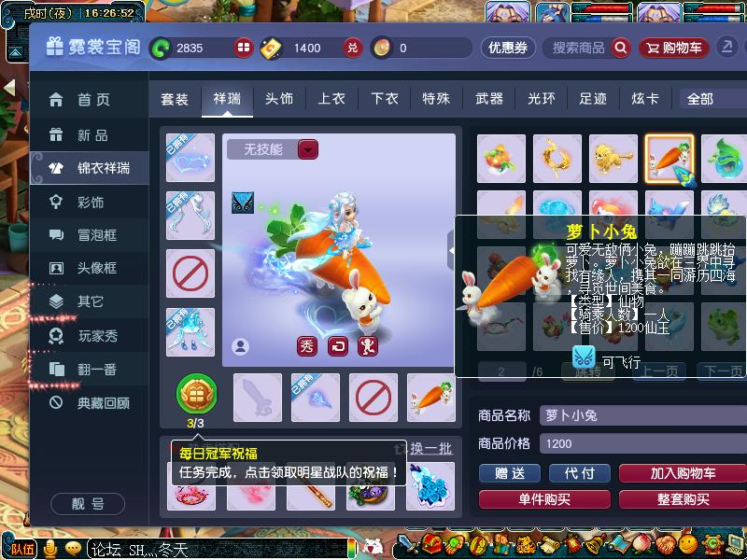Viewport: 747px width, 560px height.
Task: Switch to the 头饰 tab
Action: coord(279,99)
